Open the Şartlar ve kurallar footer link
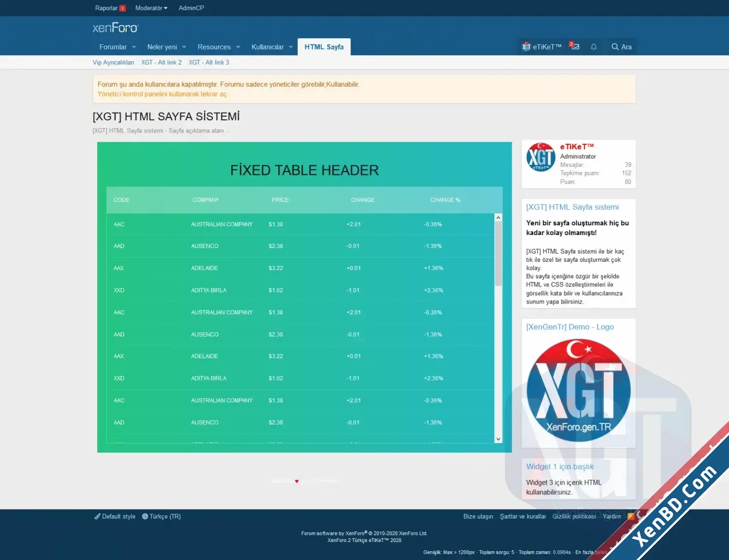Screen dimensions: 729x560 [523, 516]
